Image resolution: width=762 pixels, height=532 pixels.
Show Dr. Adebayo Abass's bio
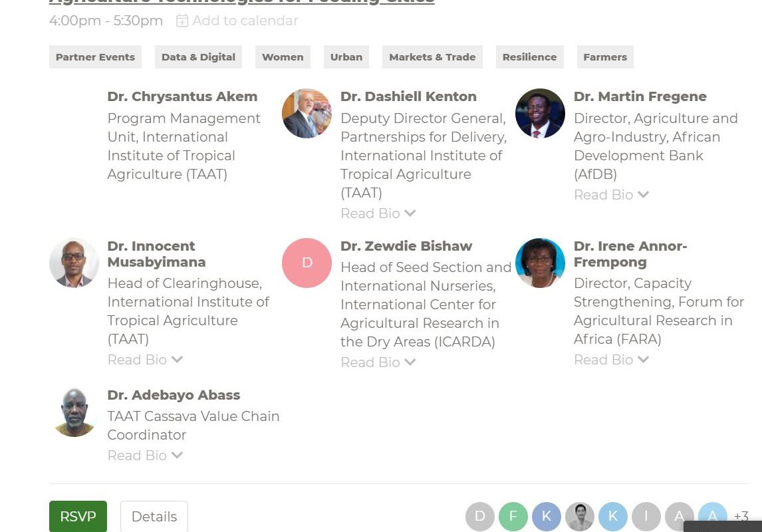pyautogui.click(x=144, y=456)
